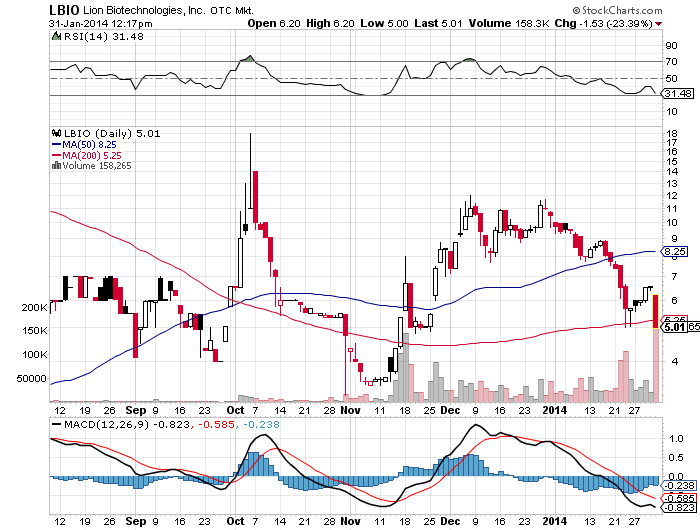Click the red -0.585 signal value in MACD legend
Image resolution: width=700 pixels, height=530 pixels.
point(216,424)
